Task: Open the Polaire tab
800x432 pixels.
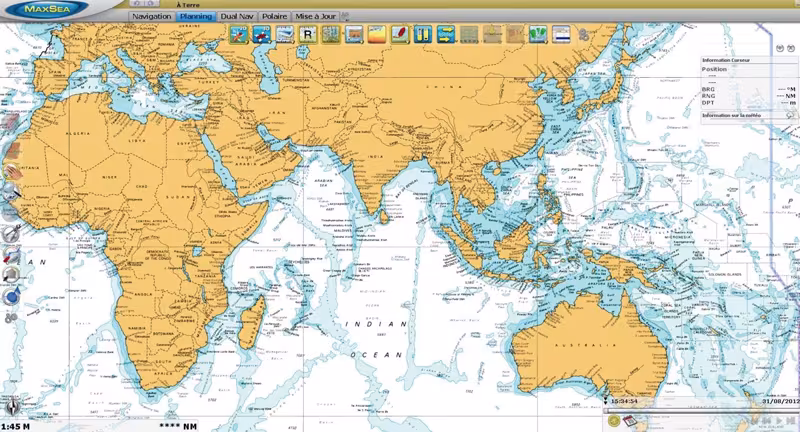Action: click(x=274, y=16)
